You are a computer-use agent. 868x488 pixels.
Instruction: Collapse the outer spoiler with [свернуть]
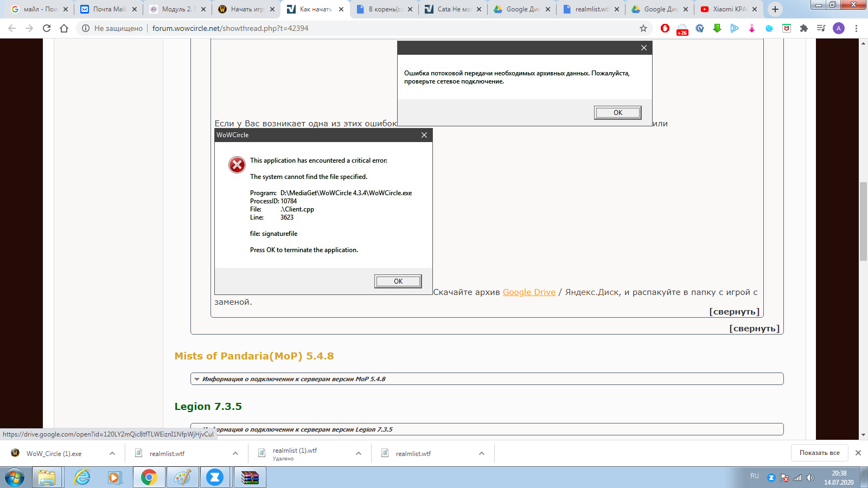tap(754, 329)
